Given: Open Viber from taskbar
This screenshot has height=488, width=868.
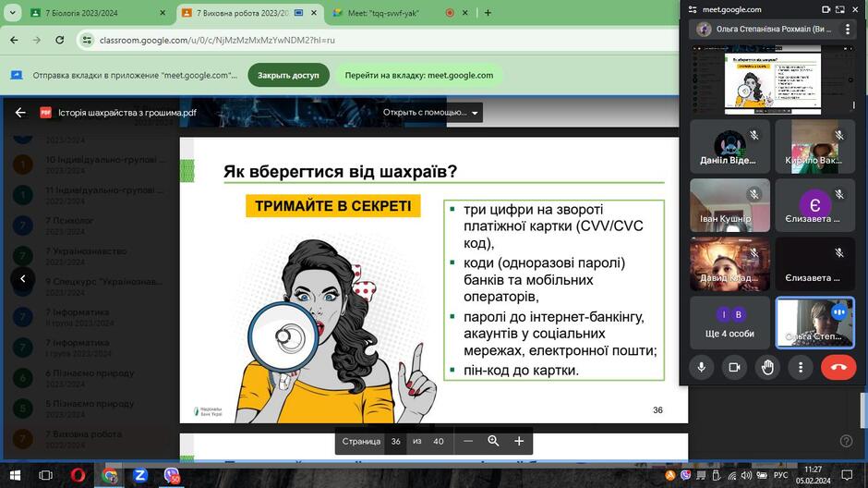Looking at the screenshot, I should click(172, 475).
